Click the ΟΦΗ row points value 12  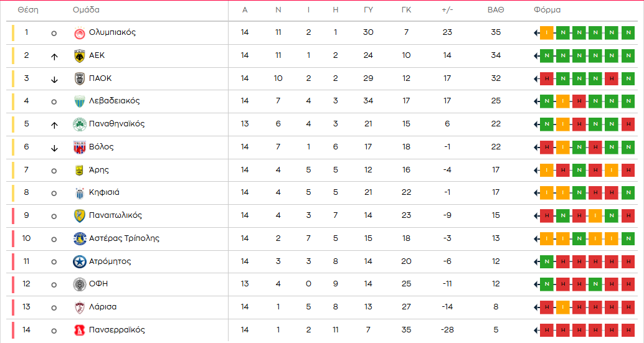[x=496, y=284]
